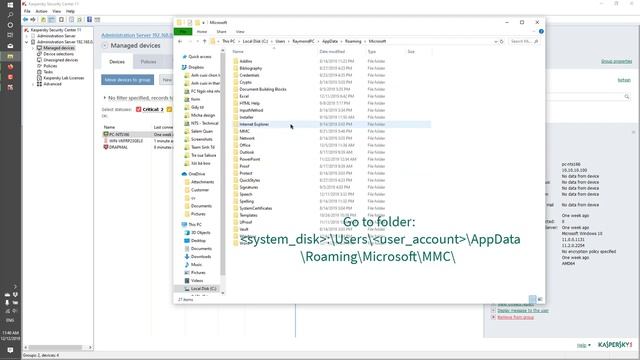
Task: Click the OneDrive cloud icon in sidebar
Action: (184, 174)
